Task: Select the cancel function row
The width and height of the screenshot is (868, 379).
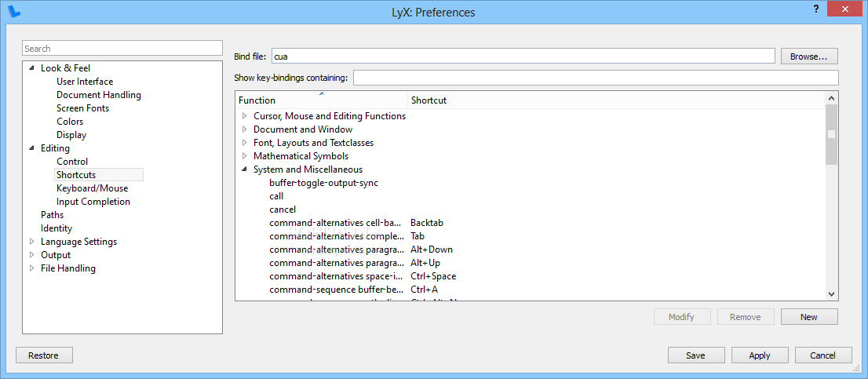Action: (283, 210)
